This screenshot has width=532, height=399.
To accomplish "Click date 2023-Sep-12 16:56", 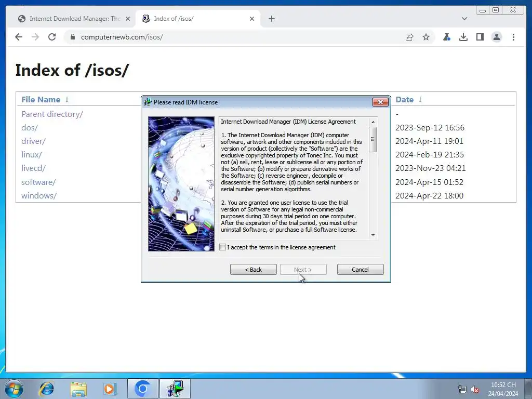I will pyautogui.click(x=430, y=128).
